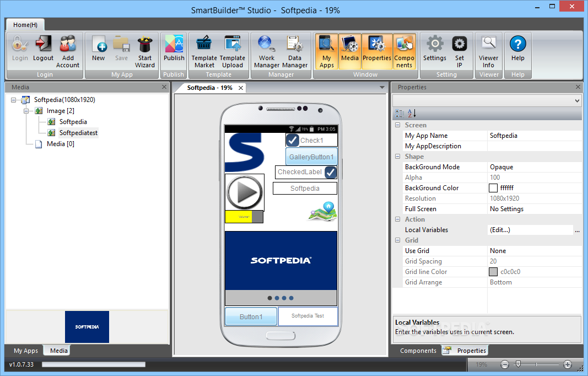The width and height of the screenshot is (588, 376).
Task: Select the Softpedia - 19% document tab
Action: [209, 88]
